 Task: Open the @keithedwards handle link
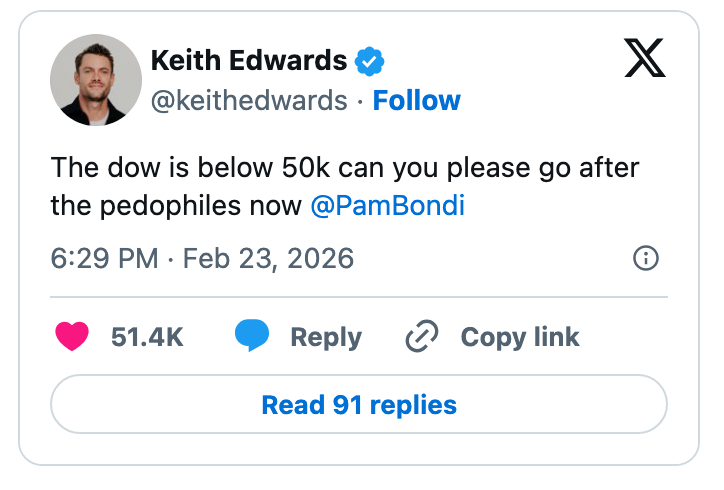[x=249, y=101]
